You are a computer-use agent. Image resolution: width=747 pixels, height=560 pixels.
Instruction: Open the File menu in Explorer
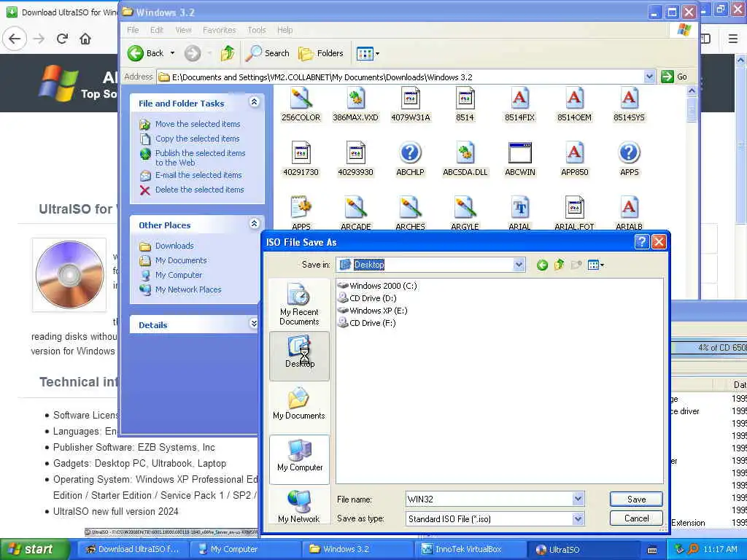click(133, 30)
